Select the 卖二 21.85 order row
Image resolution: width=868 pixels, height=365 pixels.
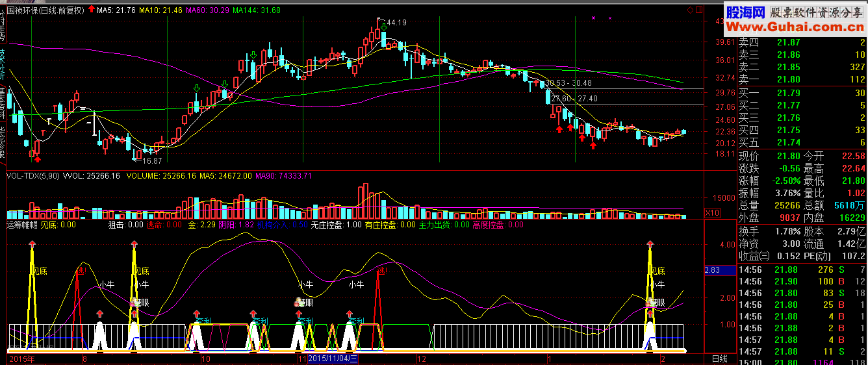click(x=803, y=67)
